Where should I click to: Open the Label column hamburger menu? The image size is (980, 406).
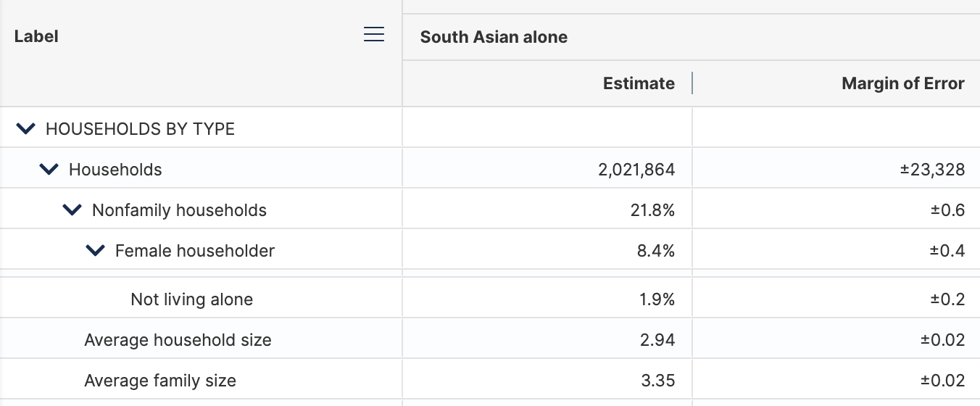pyautogui.click(x=374, y=34)
